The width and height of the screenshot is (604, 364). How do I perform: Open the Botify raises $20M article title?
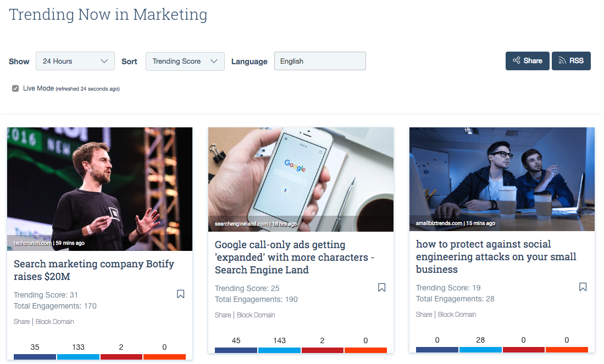click(93, 270)
